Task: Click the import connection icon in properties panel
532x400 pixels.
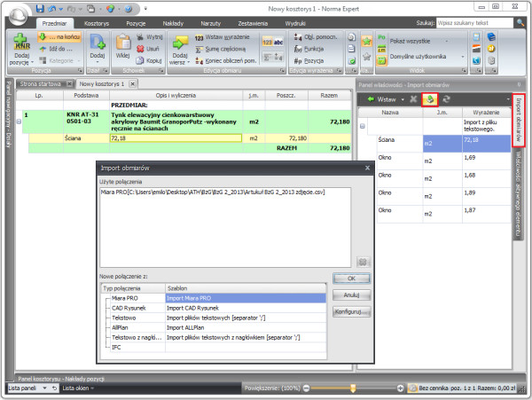Action: 428,98
